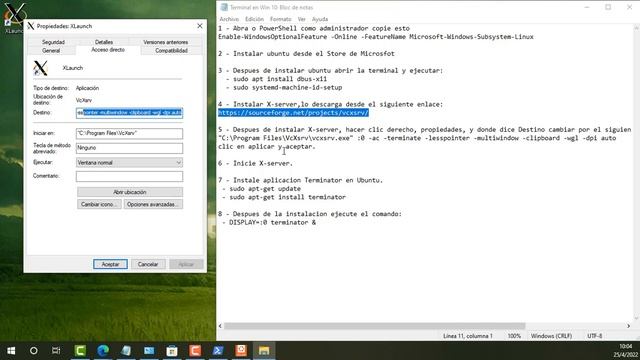
Task: Select the Acceso directo tab
Action: coord(108,50)
